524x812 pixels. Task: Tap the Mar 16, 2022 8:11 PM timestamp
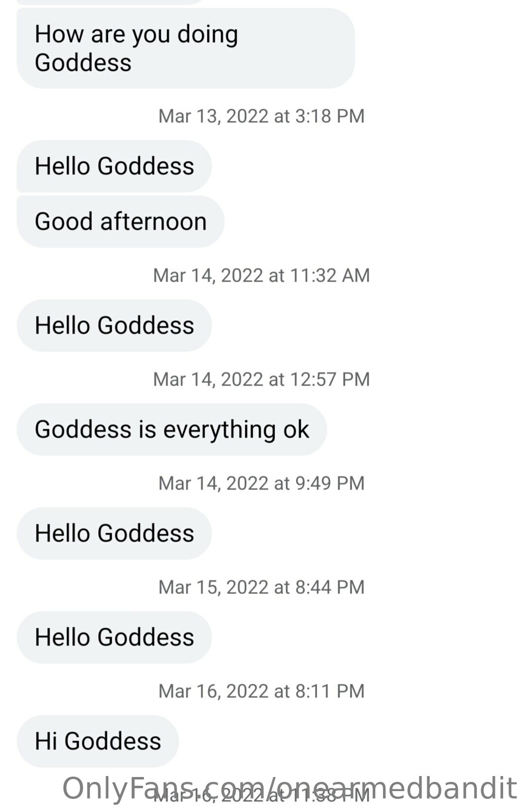pyautogui.click(x=262, y=691)
